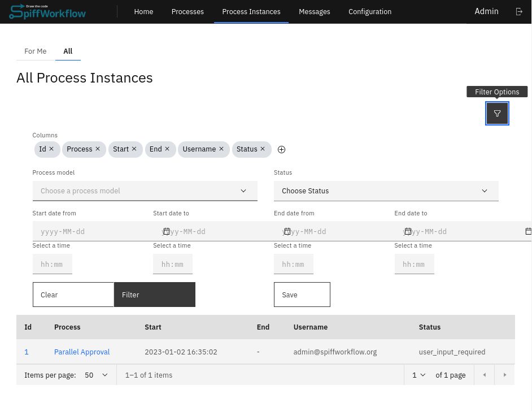Open the Parallel Approval process link

pyautogui.click(x=82, y=352)
